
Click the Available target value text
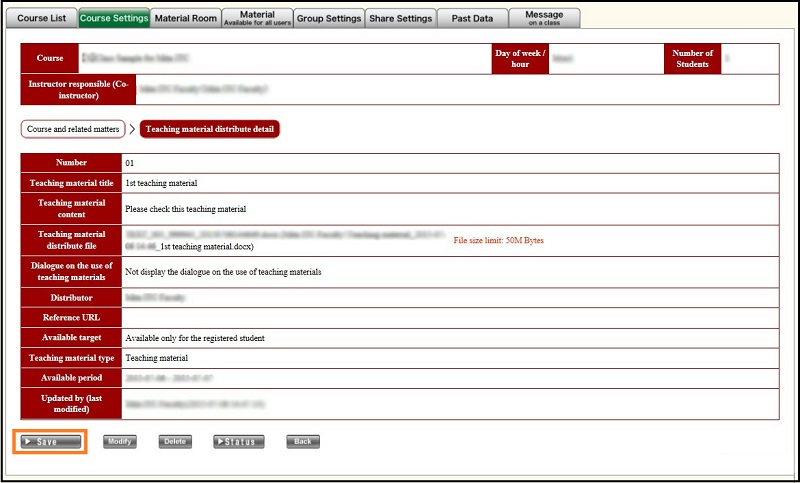click(194, 338)
